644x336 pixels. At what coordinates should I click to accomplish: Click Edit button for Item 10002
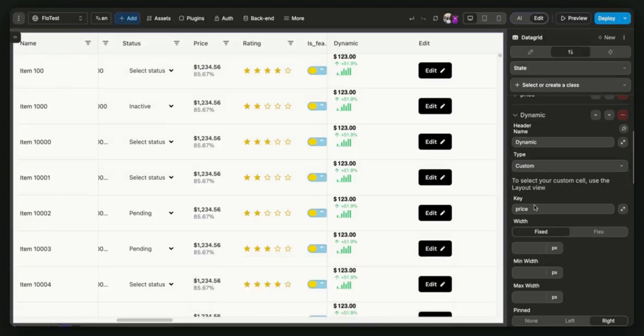click(435, 213)
